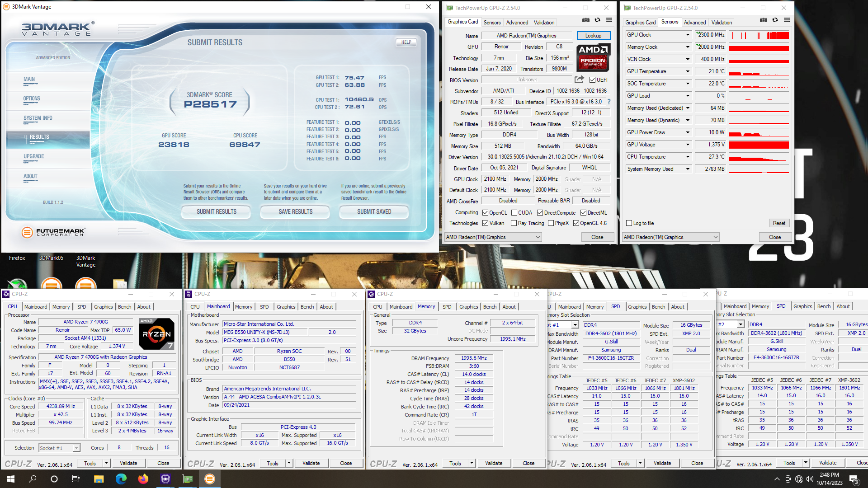Image resolution: width=868 pixels, height=488 pixels.
Task: Switch to Advanced tab in GPU-Z Graphics Card window
Action: [517, 23]
